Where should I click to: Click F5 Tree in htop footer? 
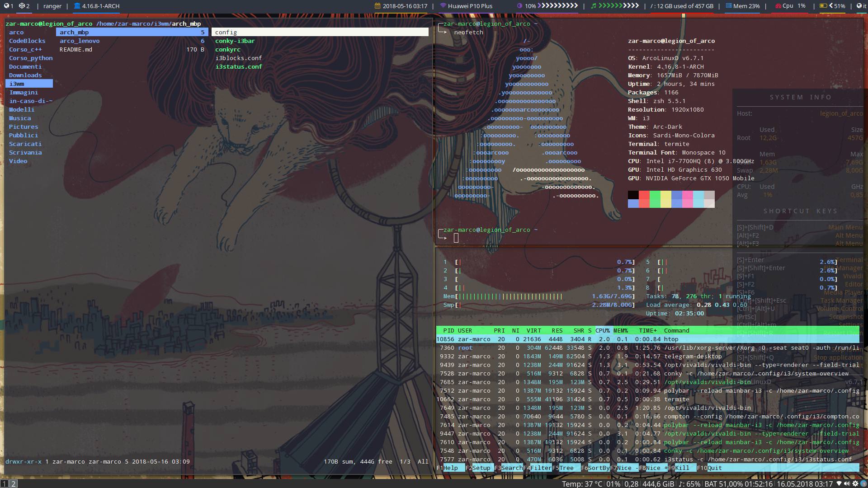tap(566, 468)
